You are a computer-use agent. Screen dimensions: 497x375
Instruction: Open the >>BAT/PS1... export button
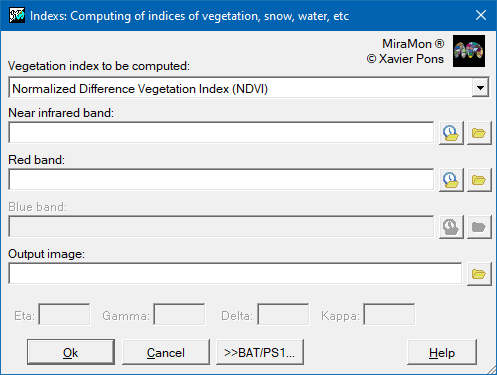[260, 352]
